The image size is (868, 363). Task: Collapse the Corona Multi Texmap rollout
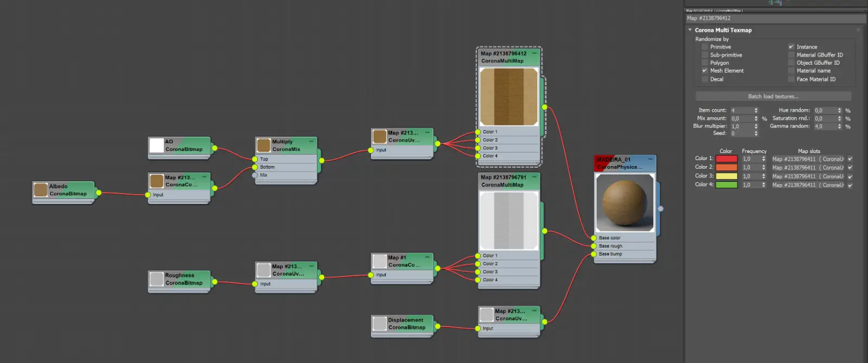tap(690, 30)
